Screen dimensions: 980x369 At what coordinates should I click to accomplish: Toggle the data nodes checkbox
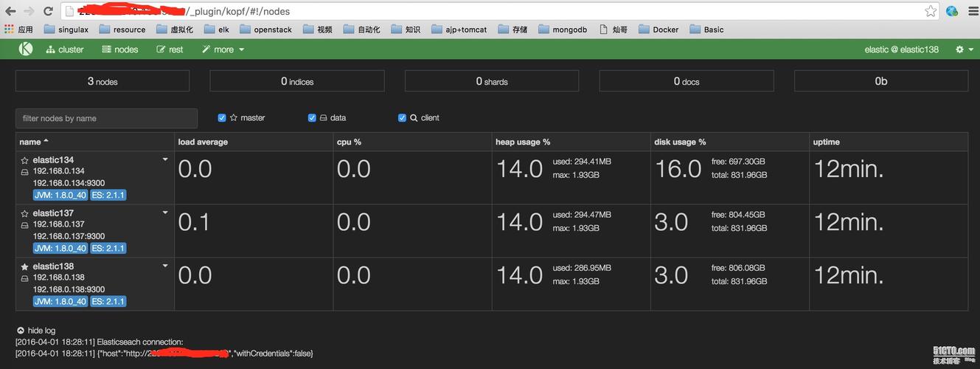click(x=312, y=118)
